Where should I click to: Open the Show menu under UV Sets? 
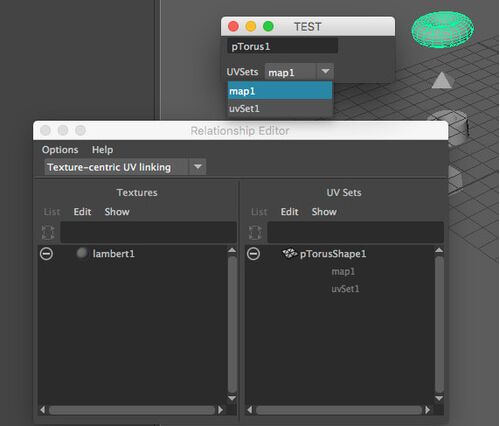point(324,212)
